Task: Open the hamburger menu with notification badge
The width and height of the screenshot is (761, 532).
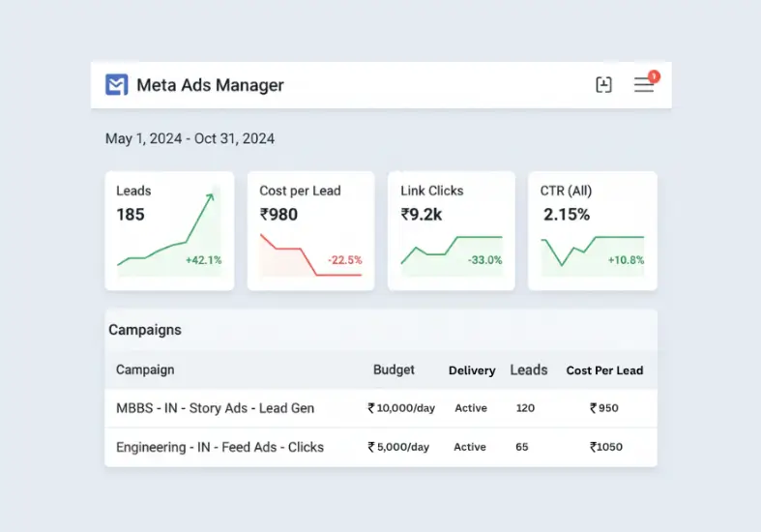Action: (x=646, y=82)
